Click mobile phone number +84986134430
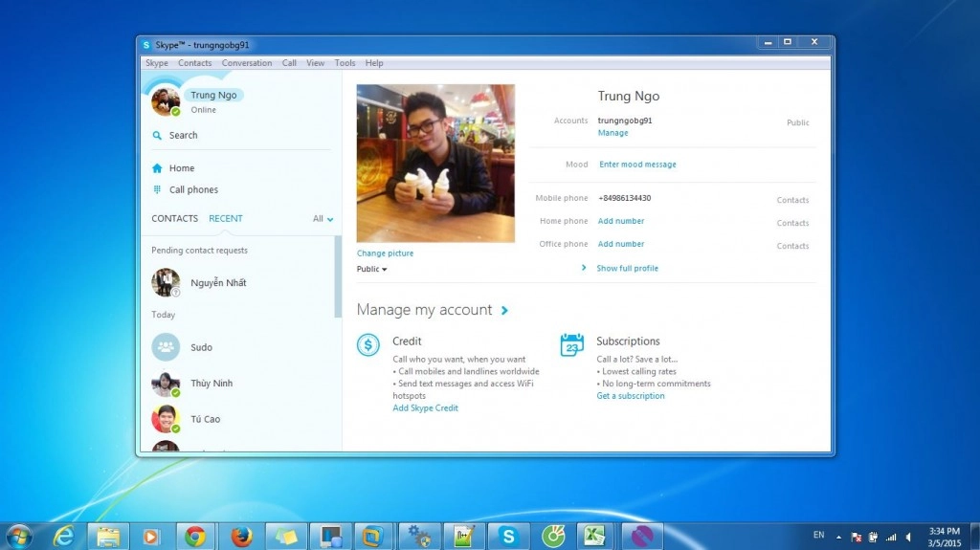The width and height of the screenshot is (980, 550). point(624,198)
